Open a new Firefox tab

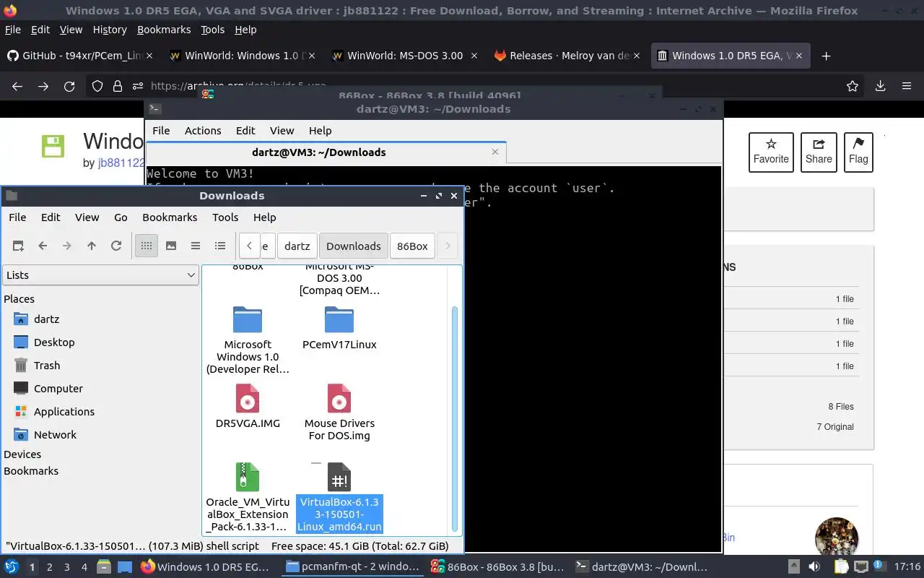[827, 56]
